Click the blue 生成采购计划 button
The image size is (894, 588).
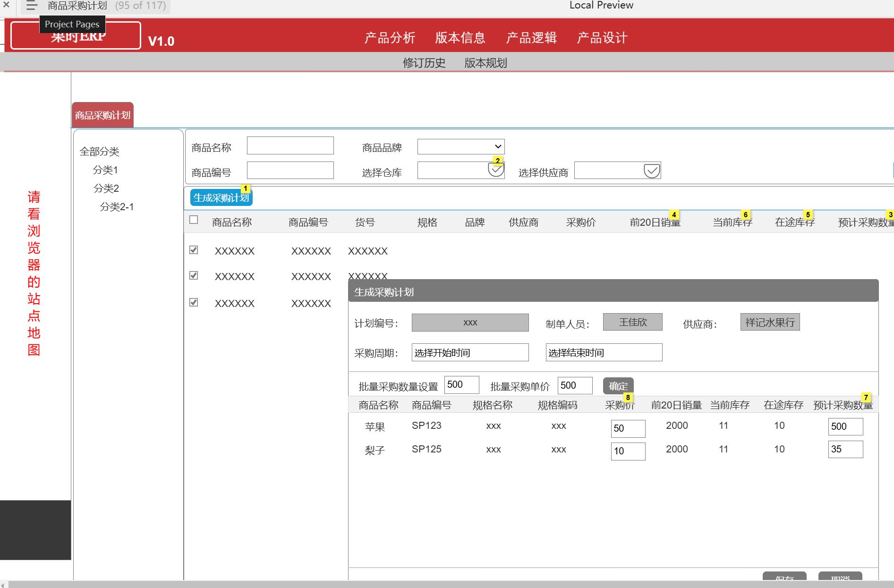pos(221,198)
